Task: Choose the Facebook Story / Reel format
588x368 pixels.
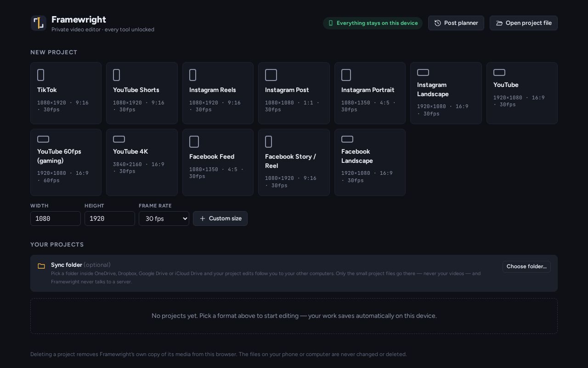Action: click(294, 162)
